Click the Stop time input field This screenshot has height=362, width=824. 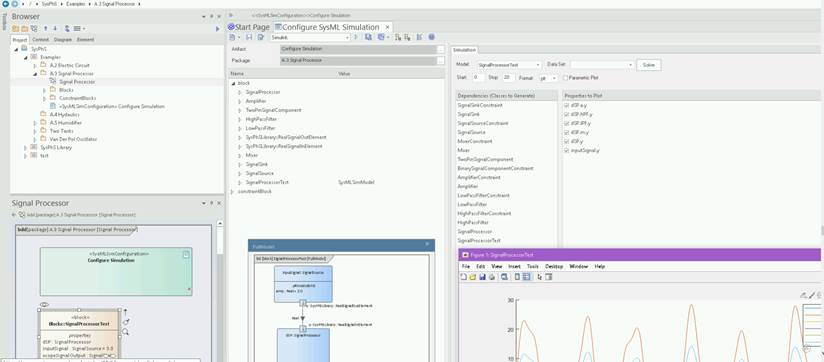coord(508,77)
